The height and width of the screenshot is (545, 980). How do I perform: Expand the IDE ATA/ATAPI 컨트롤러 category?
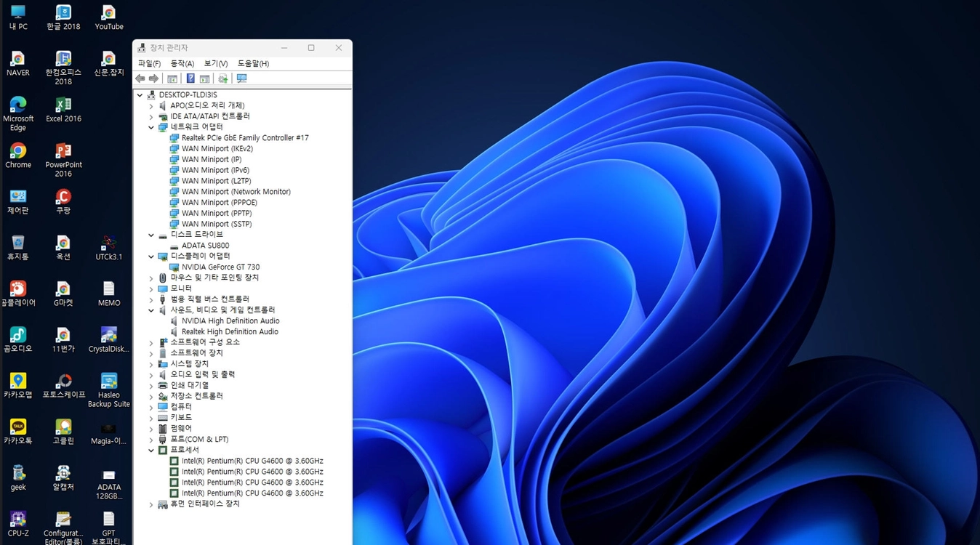(151, 116)
